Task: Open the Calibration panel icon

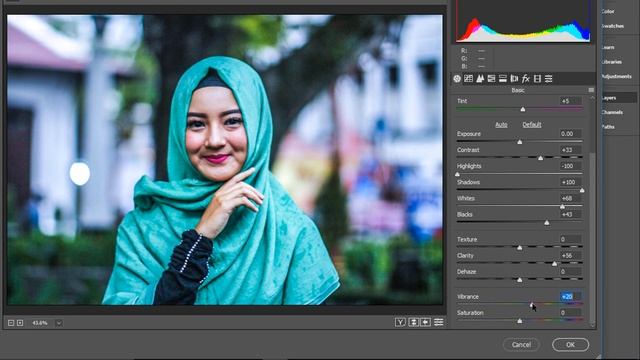Action: [537, 78]
